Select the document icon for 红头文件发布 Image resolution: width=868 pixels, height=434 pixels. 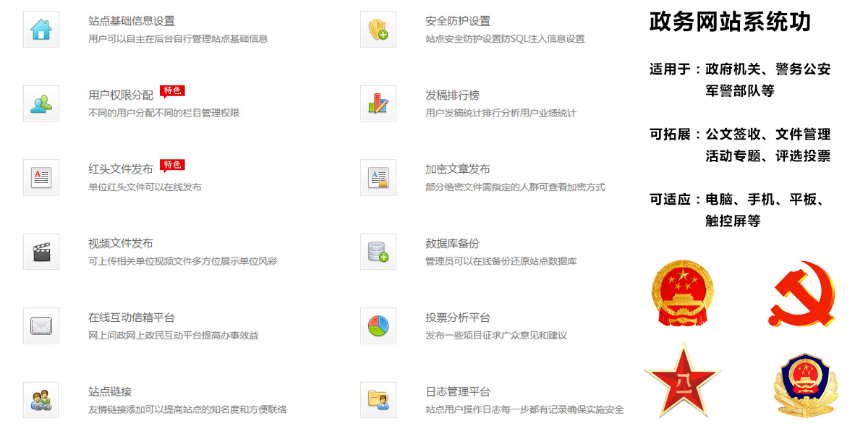pos(41,178)
